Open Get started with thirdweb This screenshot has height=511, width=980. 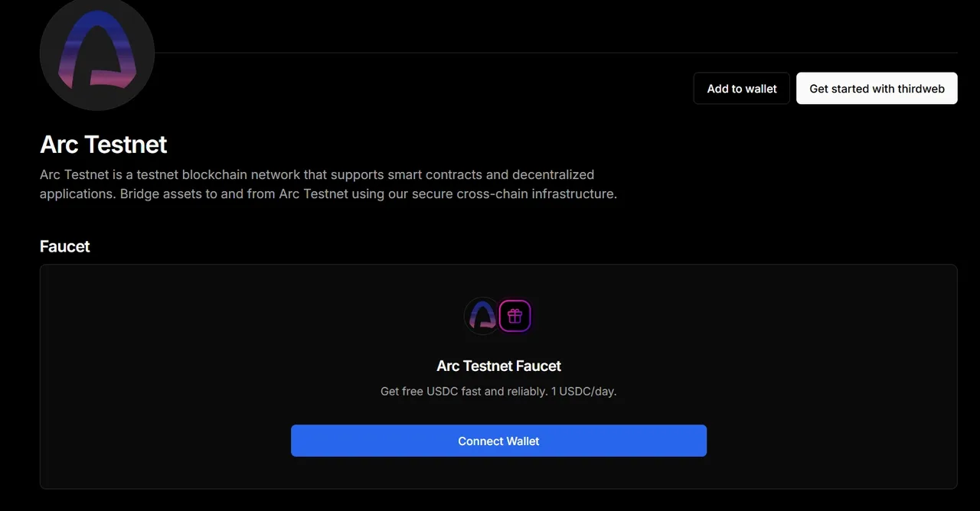[x=877, y=89]
